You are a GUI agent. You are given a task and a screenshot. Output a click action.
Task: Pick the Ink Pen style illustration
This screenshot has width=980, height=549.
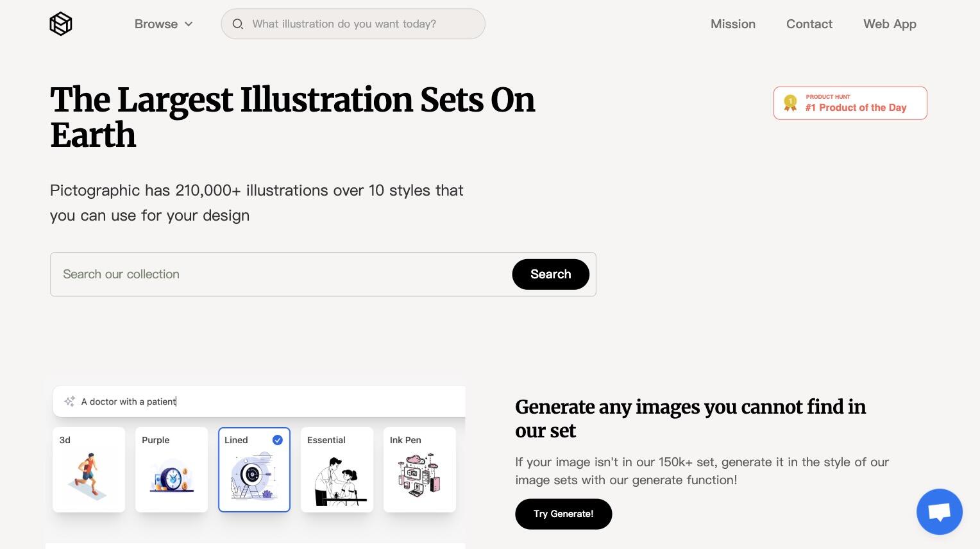tap(420, 469)
